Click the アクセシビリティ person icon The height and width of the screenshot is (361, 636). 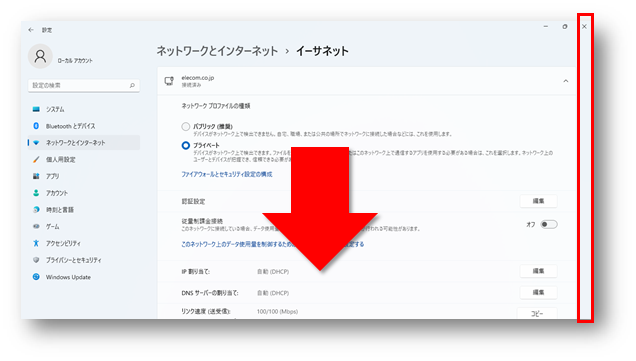36,243
